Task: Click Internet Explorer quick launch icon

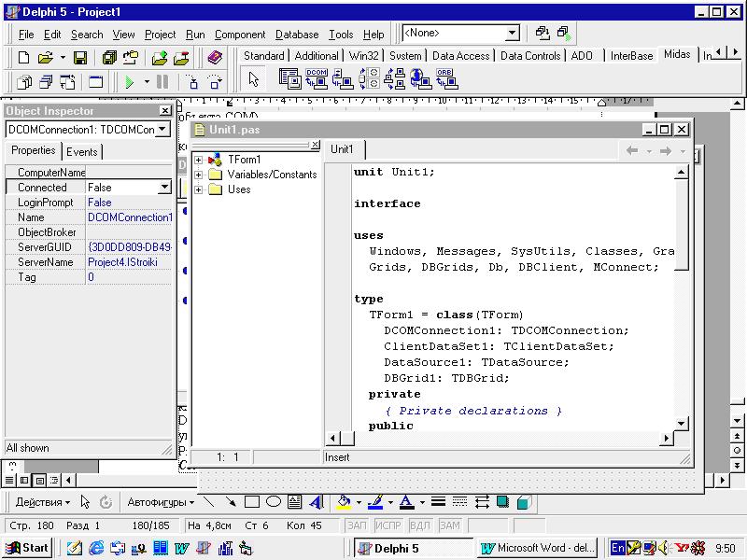Action: 96,548
